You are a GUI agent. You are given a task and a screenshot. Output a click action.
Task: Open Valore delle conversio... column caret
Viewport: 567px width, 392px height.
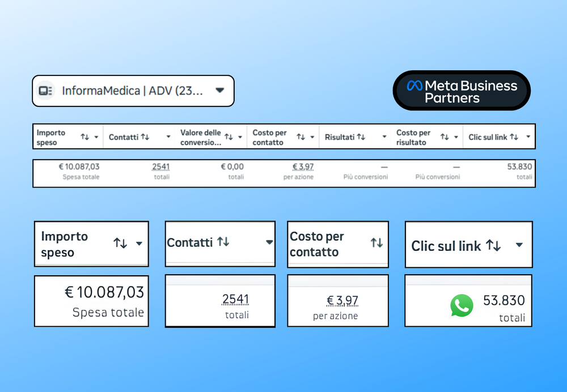240,137
